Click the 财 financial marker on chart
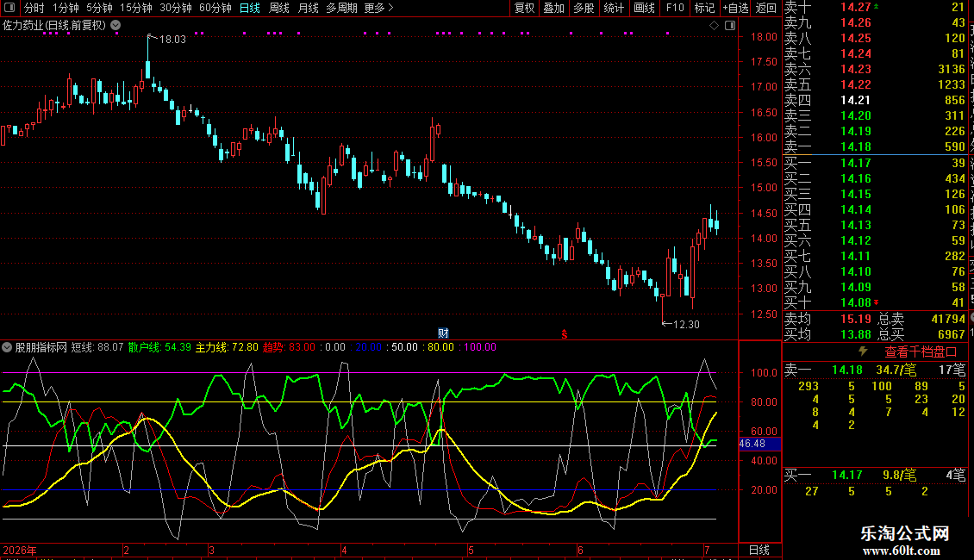The height and width of the screenshot is (560, 974). click(443, 333)
